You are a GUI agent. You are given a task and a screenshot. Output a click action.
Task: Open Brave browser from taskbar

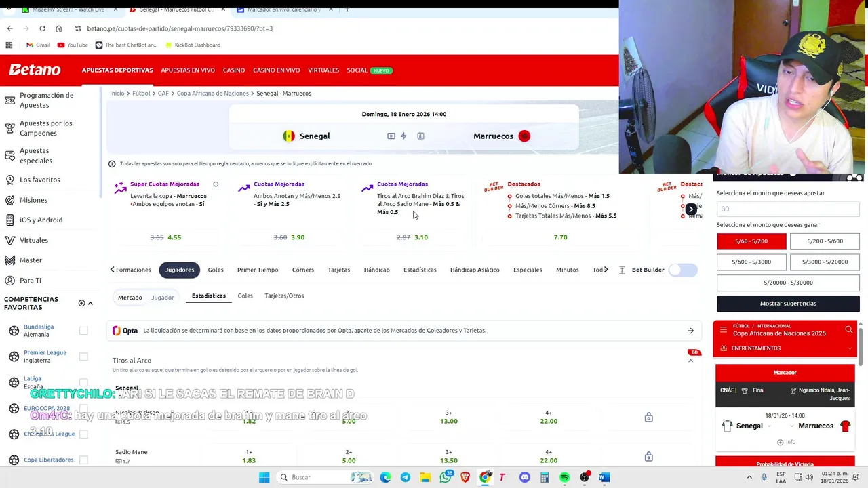(x=465, y=477)
